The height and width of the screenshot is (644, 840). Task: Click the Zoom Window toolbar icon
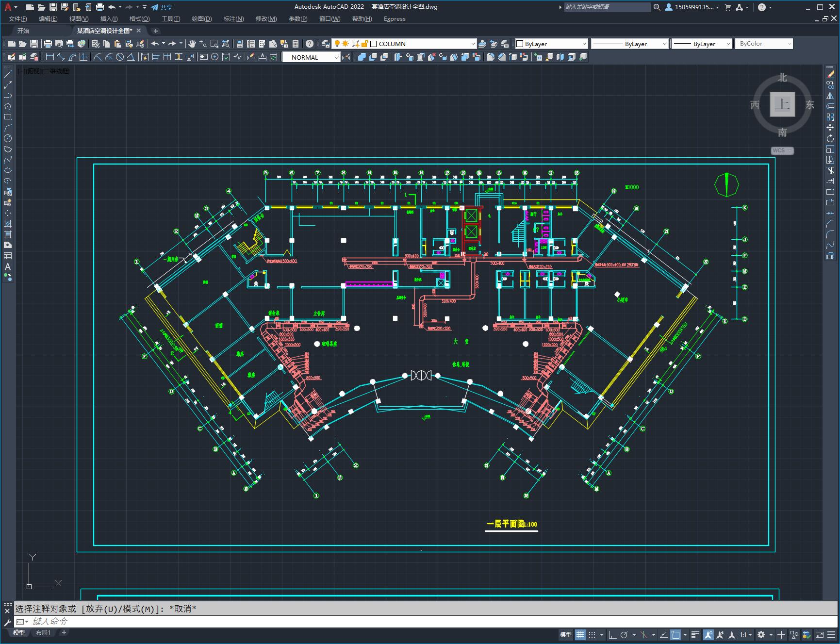point(214,44)
